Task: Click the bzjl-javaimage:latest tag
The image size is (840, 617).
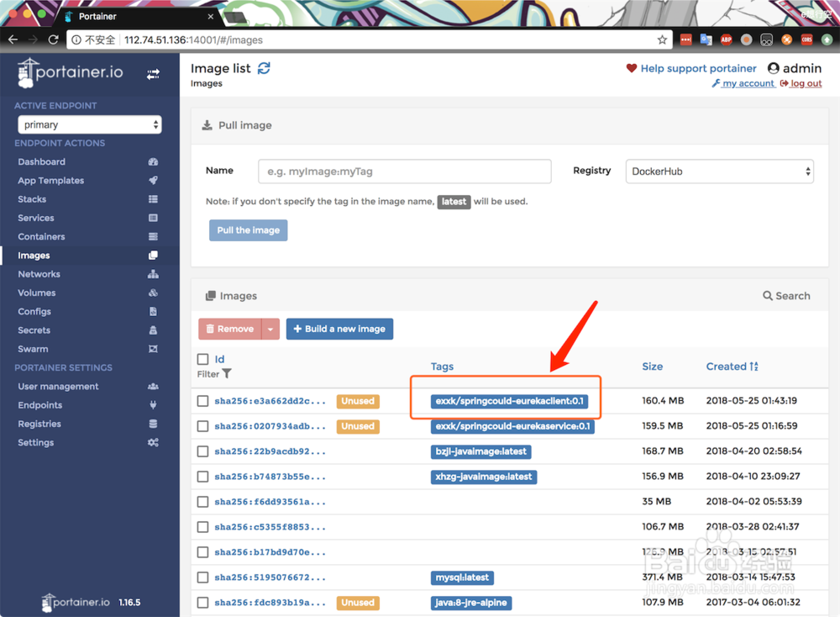Action: pos(481,451)
